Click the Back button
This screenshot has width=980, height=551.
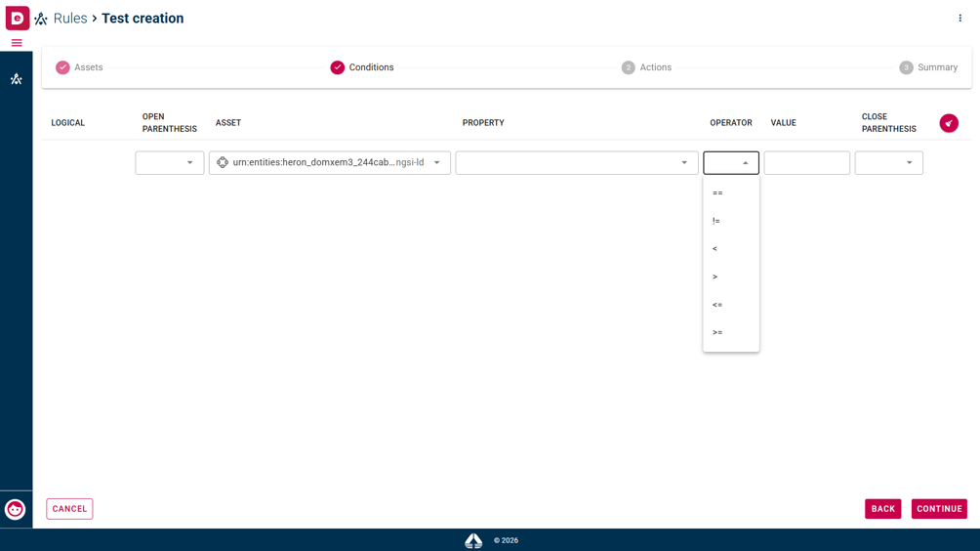882,509
